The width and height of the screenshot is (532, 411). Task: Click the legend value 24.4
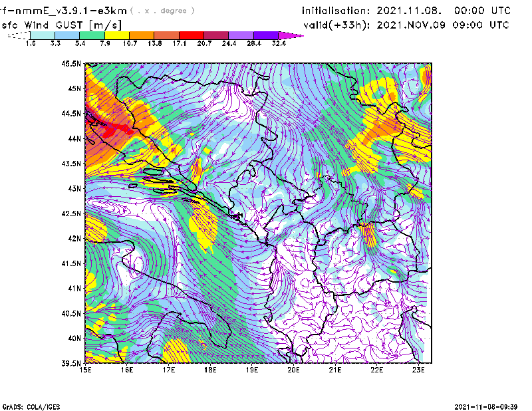point(229,43)
